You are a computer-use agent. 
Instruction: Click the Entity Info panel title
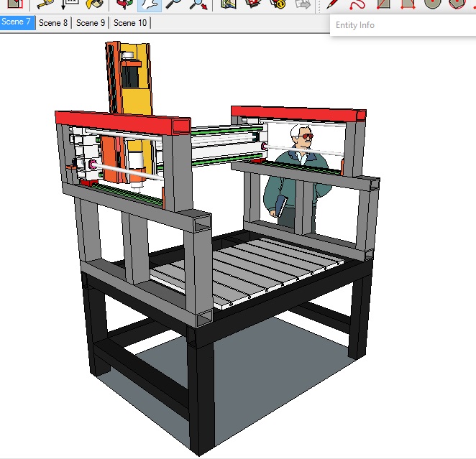(x=355, y=25)
